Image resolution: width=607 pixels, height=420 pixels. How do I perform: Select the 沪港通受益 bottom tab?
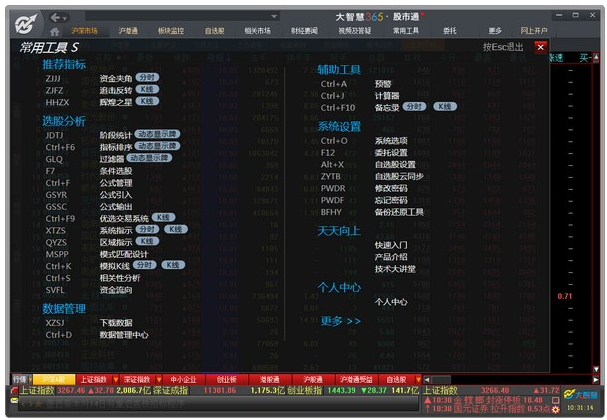point(356,379)
